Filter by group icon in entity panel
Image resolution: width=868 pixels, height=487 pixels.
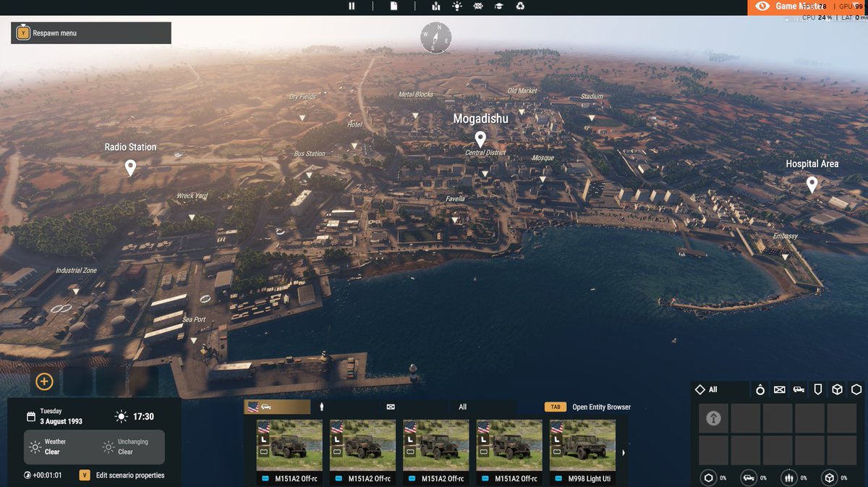[779, 389]
